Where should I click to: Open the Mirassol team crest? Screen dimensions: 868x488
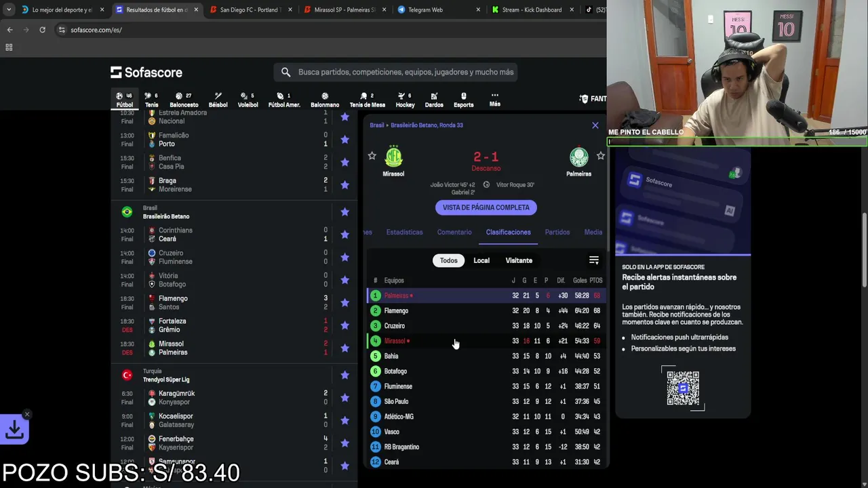[393, 157]
